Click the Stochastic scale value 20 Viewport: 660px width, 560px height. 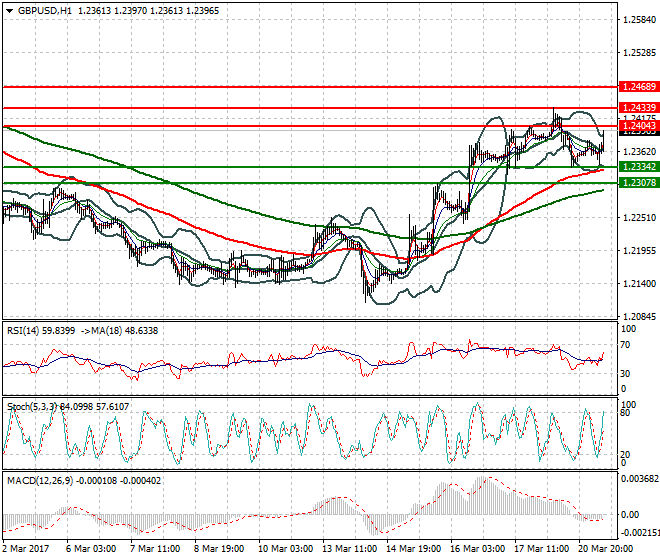pos(625,455)
